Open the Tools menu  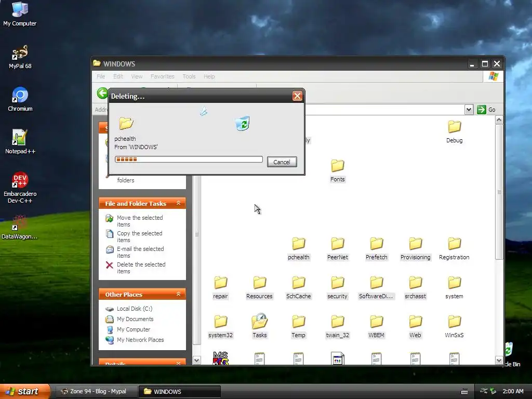click(x=189, y=76)
